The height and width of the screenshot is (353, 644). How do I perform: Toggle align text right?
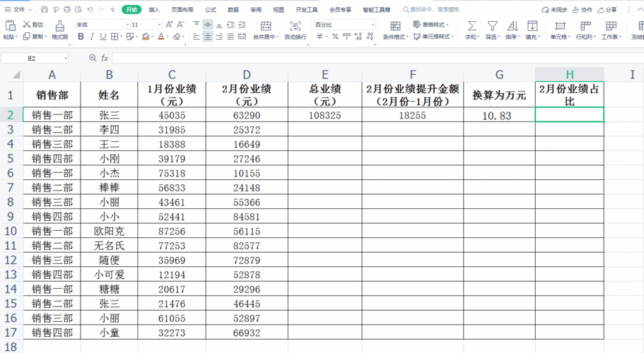pos(219,37)
